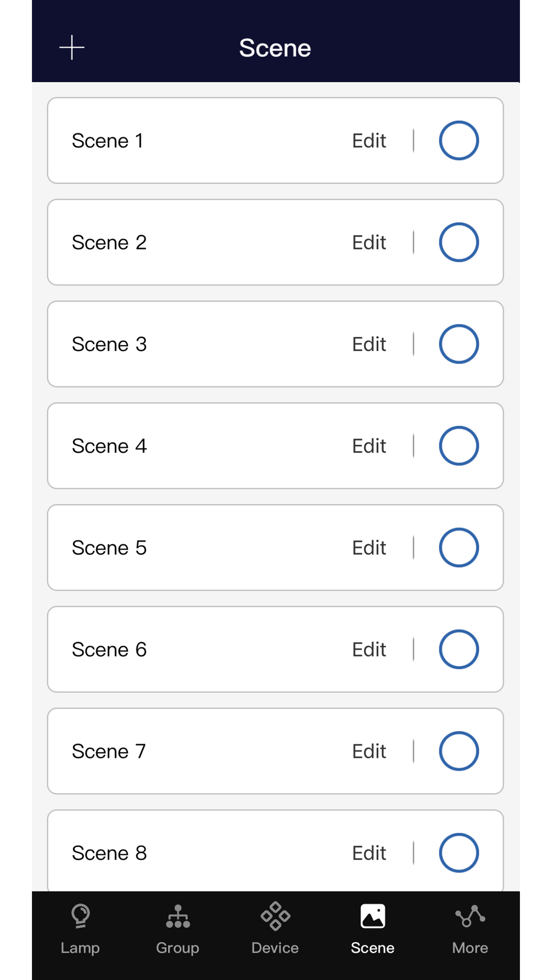Screen dimensions: 551x980
Task: Select the Scene 5 circle button
Action: 459,547
